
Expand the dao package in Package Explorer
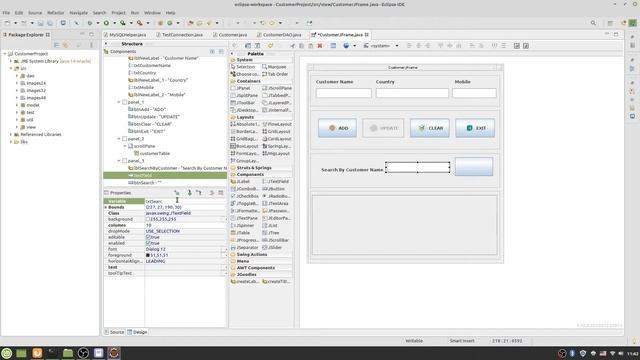[x=17, y=76]
